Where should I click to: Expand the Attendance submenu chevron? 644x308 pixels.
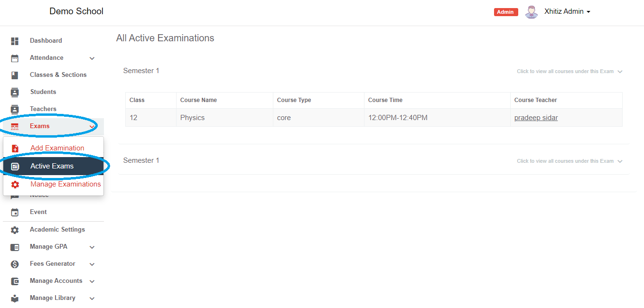[x=92, y=58]
